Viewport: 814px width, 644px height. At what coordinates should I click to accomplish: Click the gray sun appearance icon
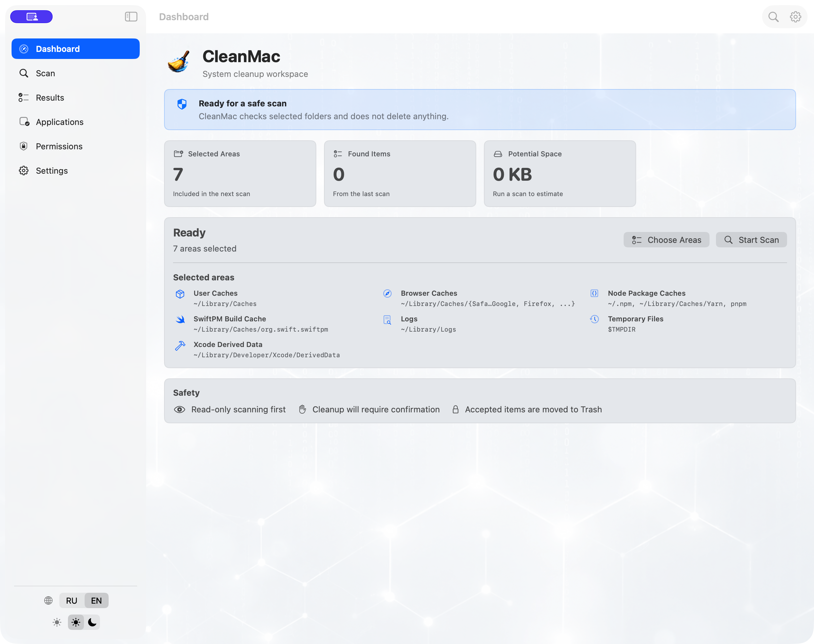tap(56, 622)
